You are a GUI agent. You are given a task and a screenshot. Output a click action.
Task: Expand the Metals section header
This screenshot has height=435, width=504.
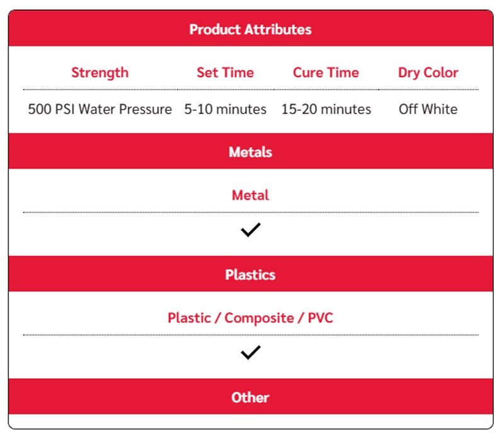pyautogui.click(x=251, y=151)
